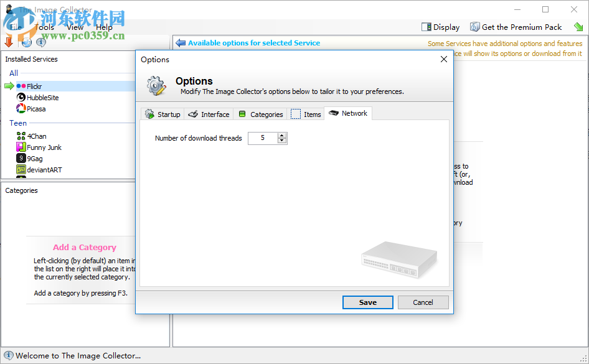Click the Add a Category heading
Viewport: 589px width, 364px height.
(x=85, y=247)
